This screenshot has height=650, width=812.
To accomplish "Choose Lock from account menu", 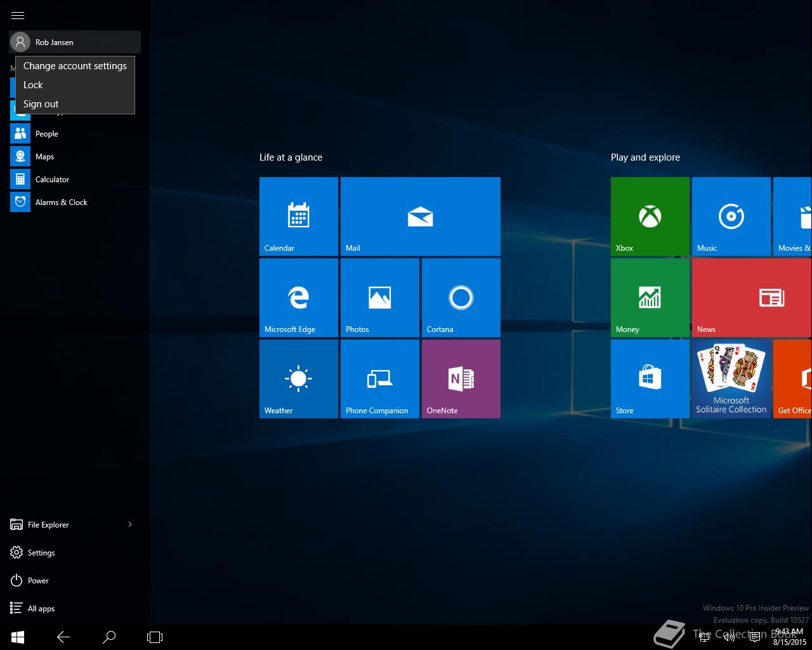I will (75, 85).
